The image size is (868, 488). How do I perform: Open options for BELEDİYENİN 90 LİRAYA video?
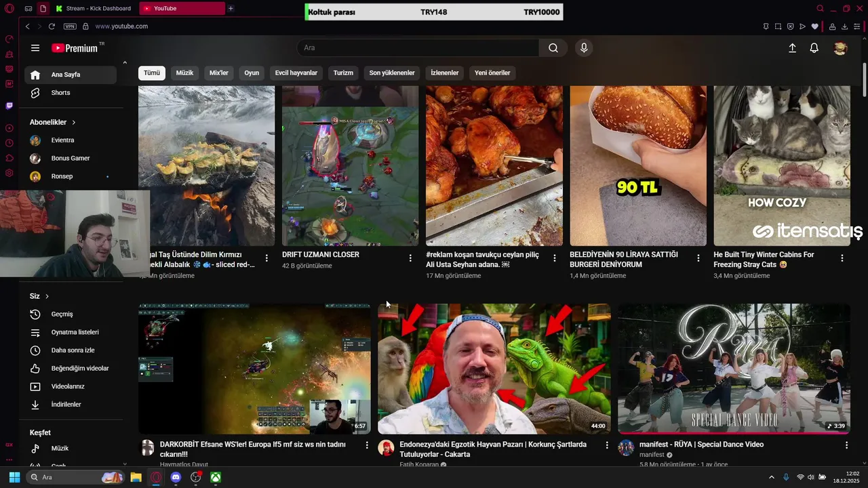698,258
